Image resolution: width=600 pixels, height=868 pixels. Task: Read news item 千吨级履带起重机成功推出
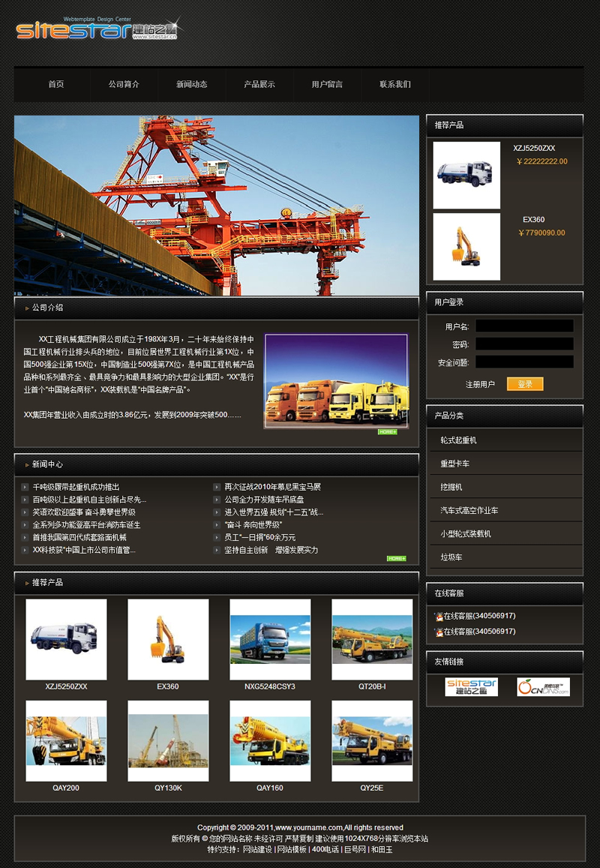[x=76, y=487]
